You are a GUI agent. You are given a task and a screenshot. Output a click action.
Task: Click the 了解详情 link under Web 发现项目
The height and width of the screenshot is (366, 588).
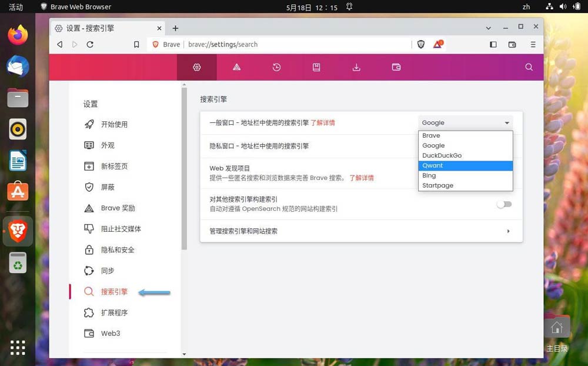362,178
